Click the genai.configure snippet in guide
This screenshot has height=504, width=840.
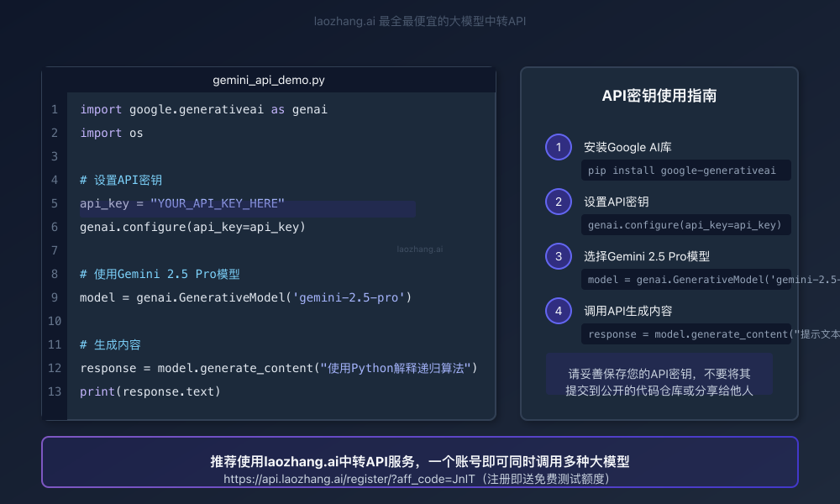(685, 225)
